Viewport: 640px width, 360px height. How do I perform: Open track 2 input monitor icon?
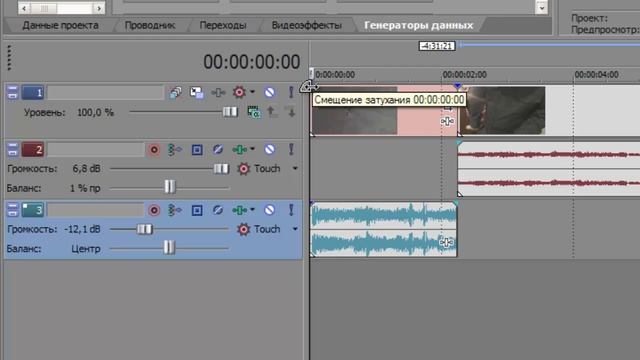coord(175,150)
